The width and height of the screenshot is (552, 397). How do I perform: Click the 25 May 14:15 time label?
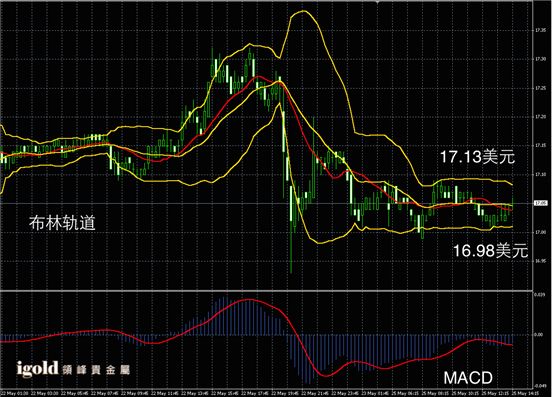pyautogui.click(x=525, y=393)
